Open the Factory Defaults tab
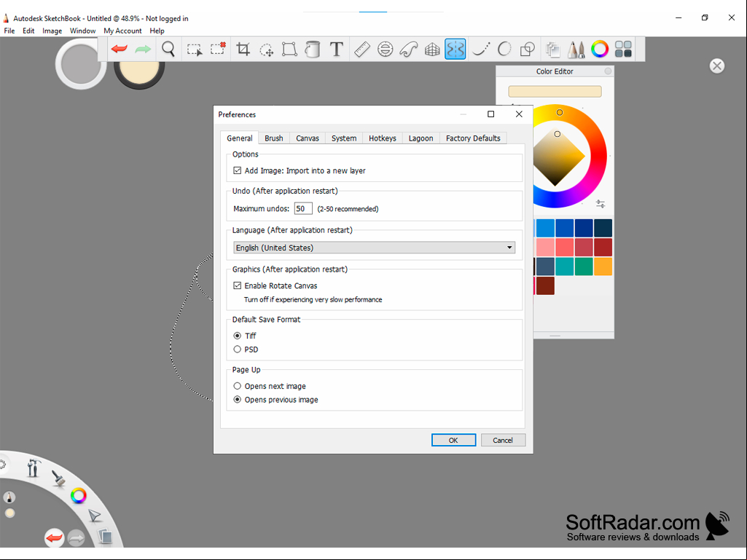This screenshot has height=560, width=747. (473, 138)
